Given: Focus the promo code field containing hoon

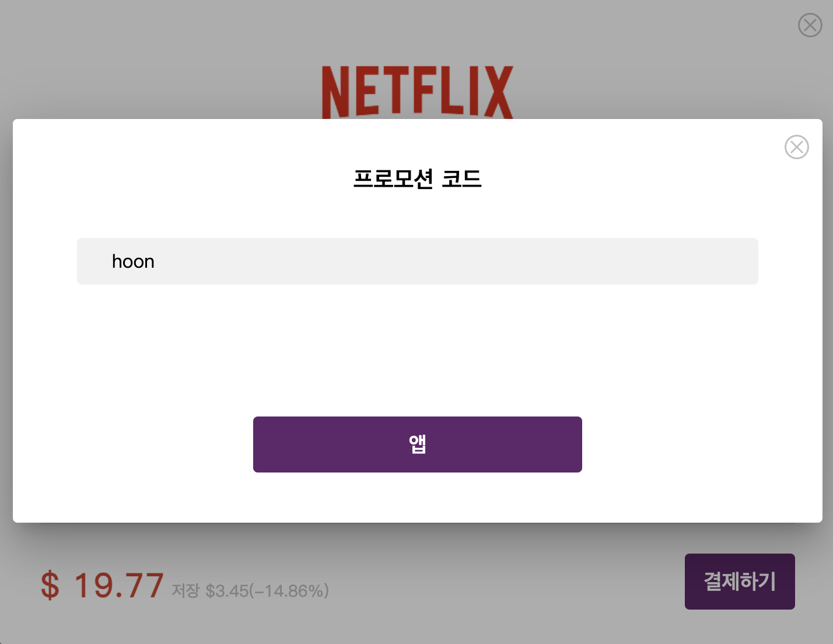Looking at the screenshot, I should [418, 261].
